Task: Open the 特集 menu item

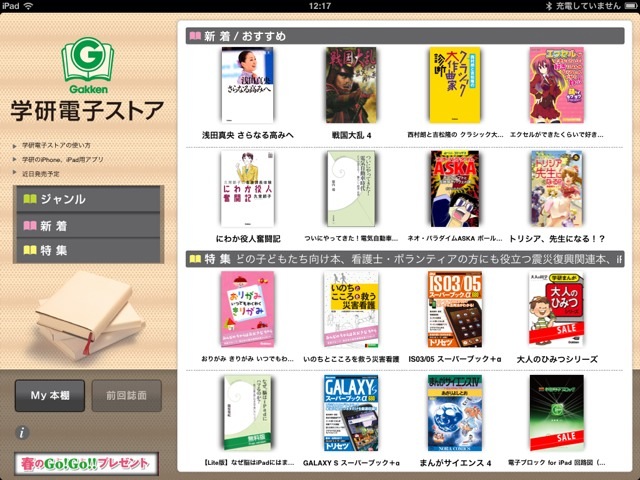Action: [88, 250]
